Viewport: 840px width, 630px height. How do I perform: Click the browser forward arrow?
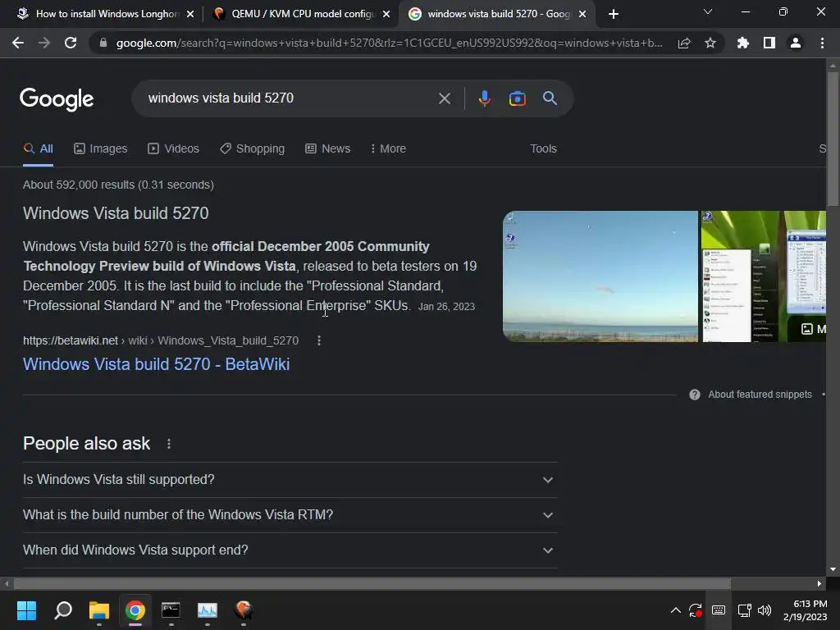point(44,43)
